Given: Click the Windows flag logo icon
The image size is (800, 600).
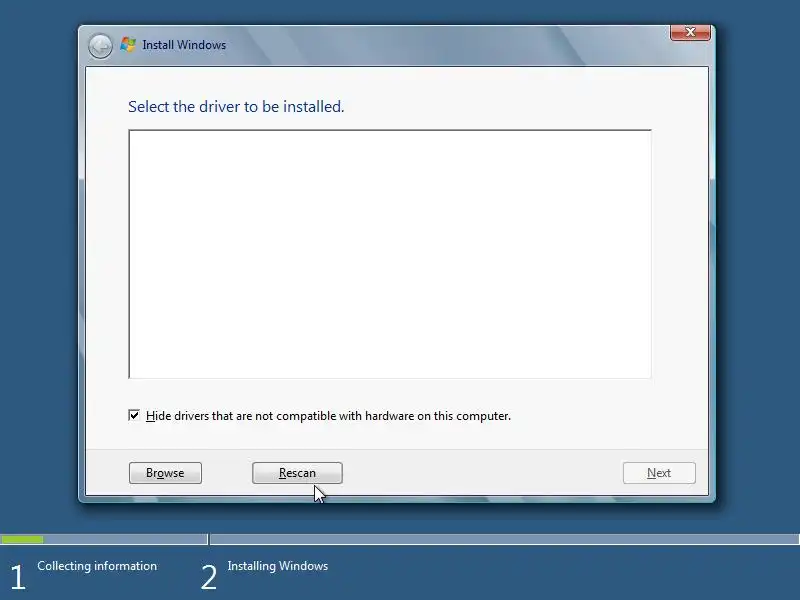Looking at the screenshot, I should coord(128,44).
